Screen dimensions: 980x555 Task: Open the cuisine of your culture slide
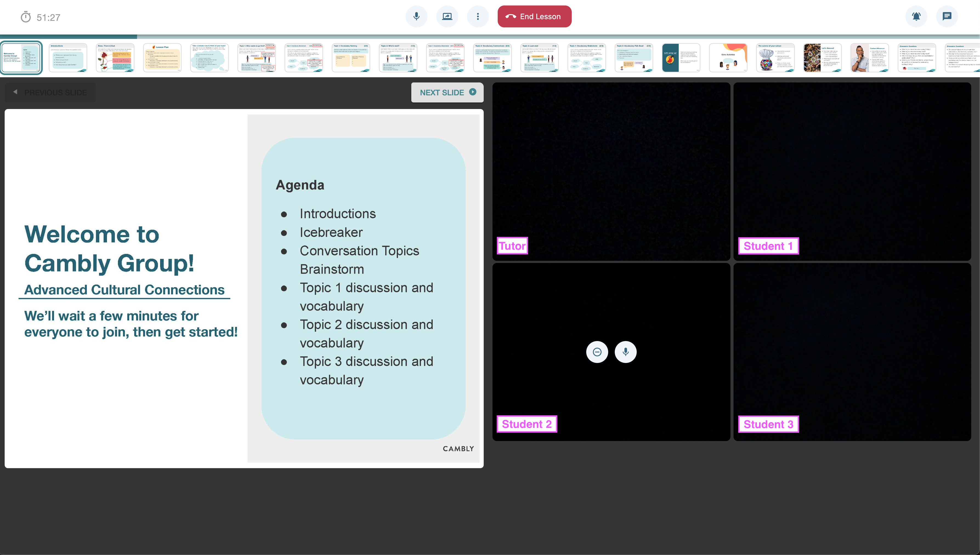point(775,58)
